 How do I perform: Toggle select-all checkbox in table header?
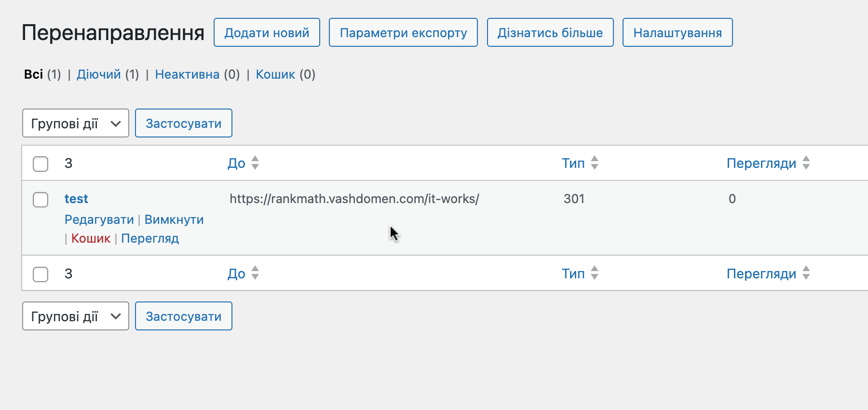[x=41, y=164]
